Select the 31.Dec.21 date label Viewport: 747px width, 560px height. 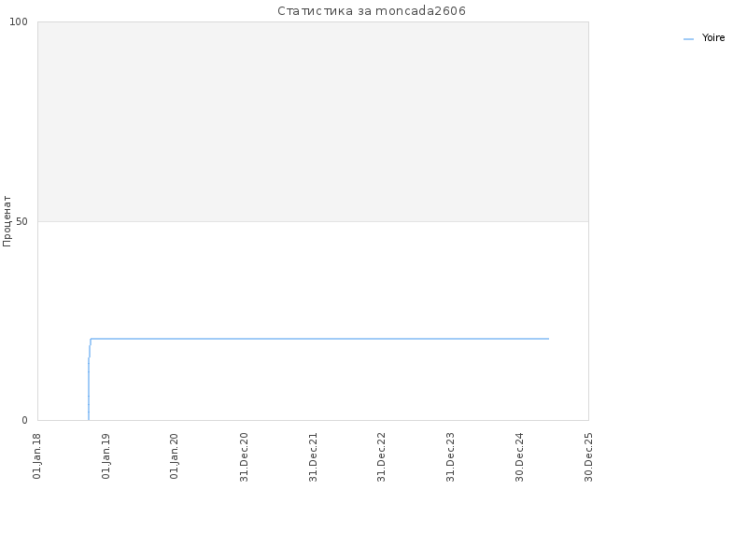pyautogui.click(x=313, y=457)
